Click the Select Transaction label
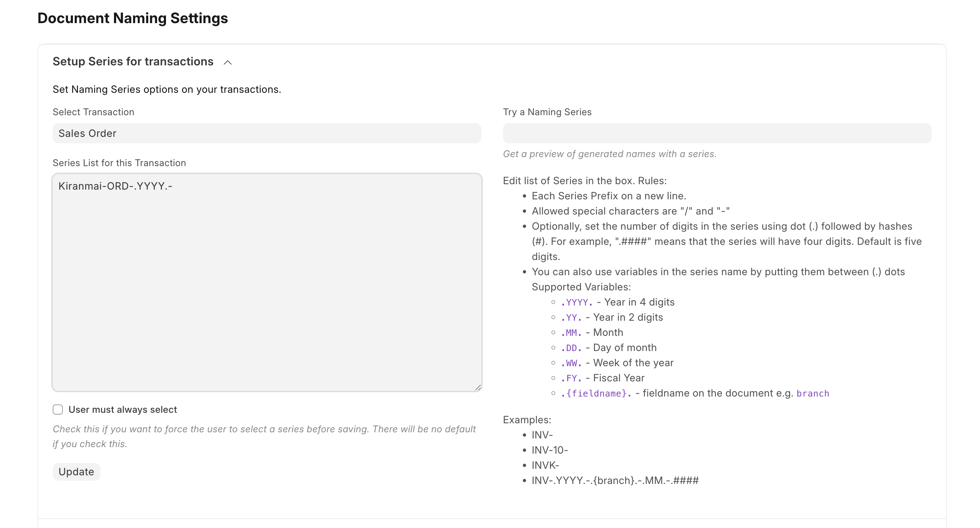Viewport: 980px width, 528px height. coord(93,112)
